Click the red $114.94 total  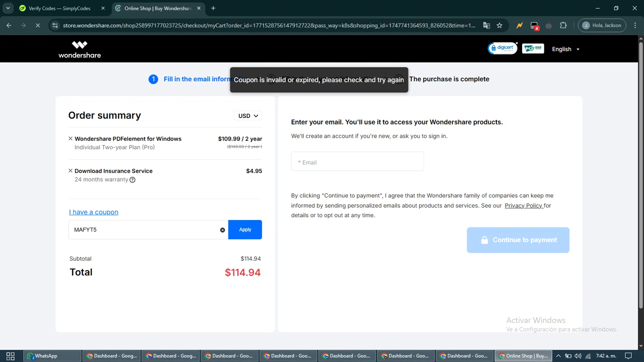click(243, 272)
